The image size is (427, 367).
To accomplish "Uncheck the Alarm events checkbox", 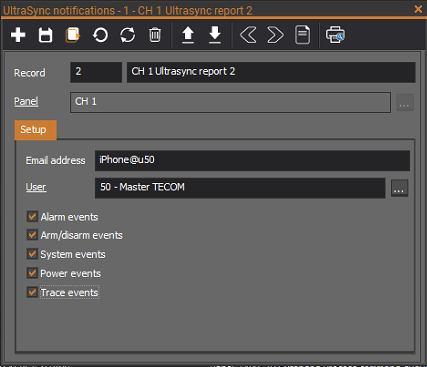I will 32,217.
